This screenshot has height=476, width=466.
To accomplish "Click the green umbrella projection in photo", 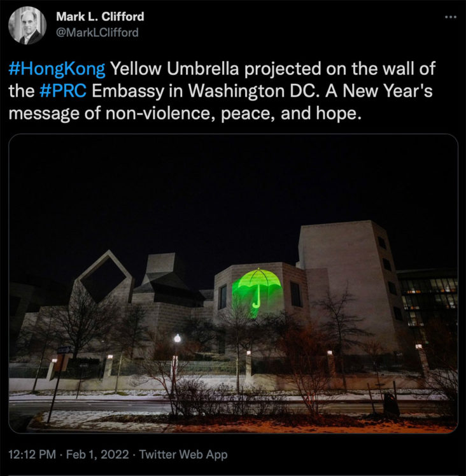I will point(258,290).
